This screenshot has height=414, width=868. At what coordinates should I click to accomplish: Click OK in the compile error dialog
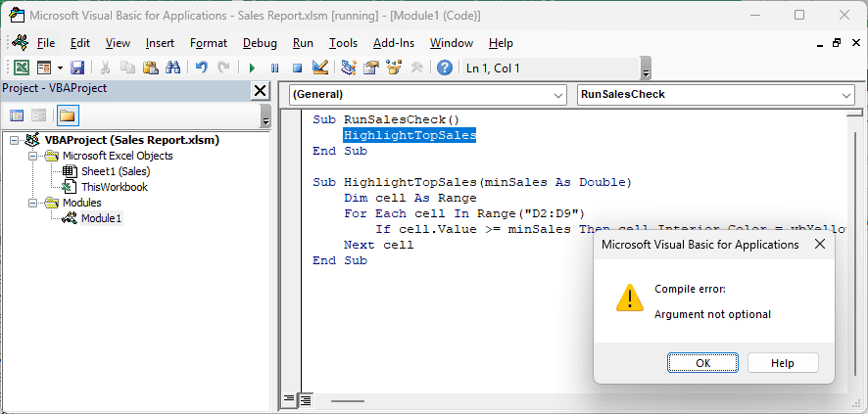coord(702,363)
